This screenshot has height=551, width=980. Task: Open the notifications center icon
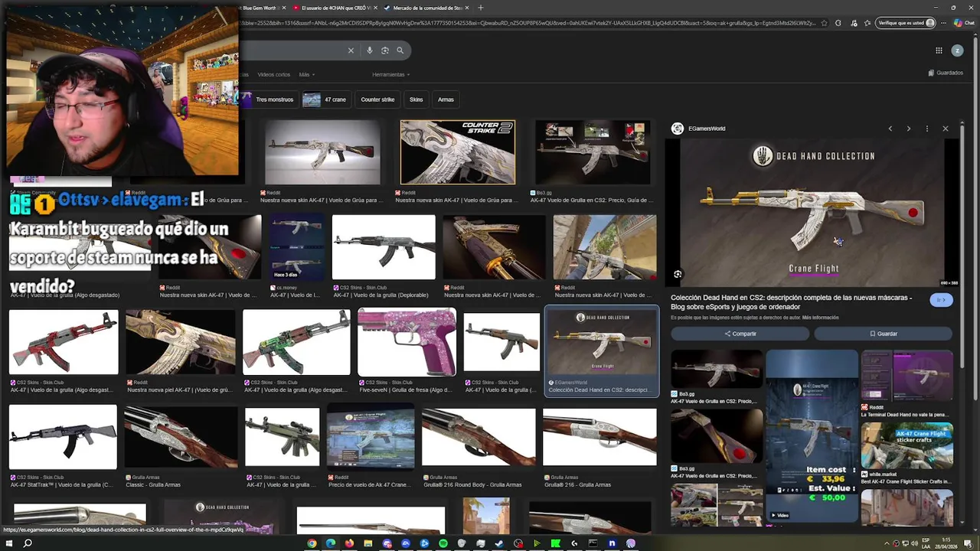968,543
